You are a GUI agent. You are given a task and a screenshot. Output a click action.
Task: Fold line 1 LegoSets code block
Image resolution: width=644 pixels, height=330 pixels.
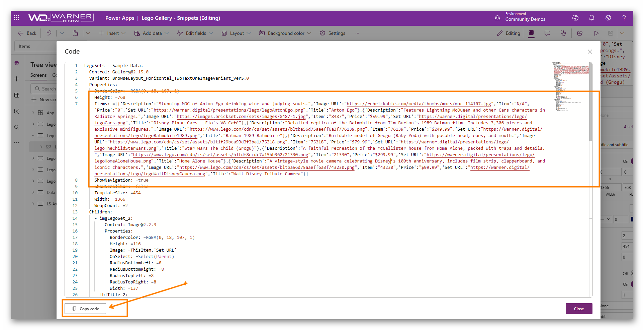tap(80, 66)
